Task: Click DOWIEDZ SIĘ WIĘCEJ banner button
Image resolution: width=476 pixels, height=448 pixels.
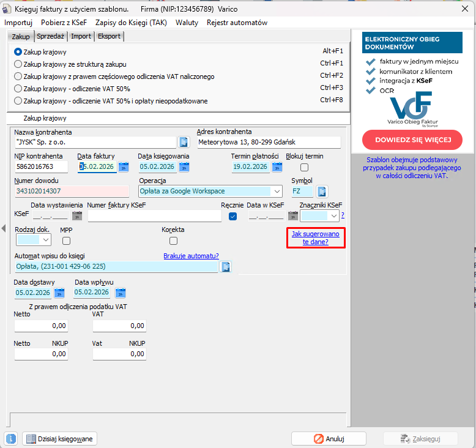Action: coord(412,140)
